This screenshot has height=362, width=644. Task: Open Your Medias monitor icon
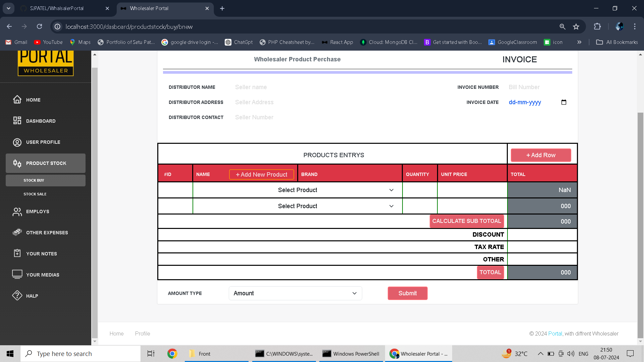tap(17, 274)
